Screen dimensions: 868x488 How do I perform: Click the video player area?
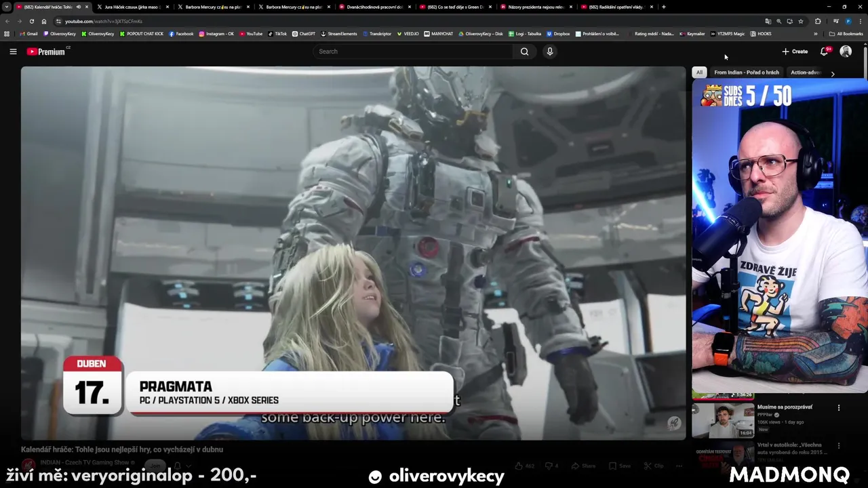(x=353, y=253)
